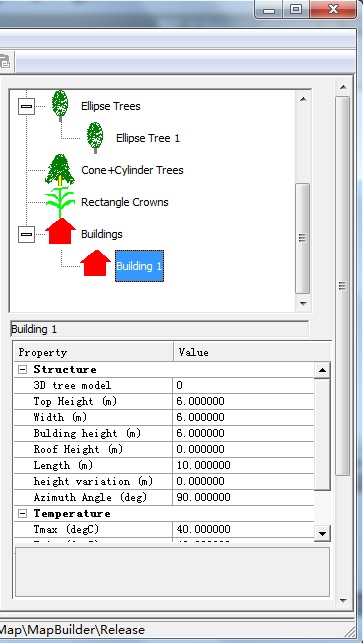Collapse the Structure property group
The width and height of the screenshot is (363, 643).
pyautogui.click(x=23, y=369)
